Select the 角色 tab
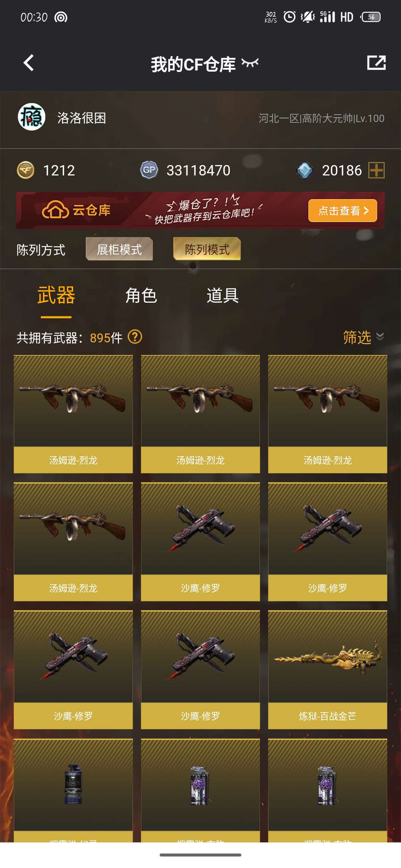The width and height of the screenshot is (401, 868). point(141,296)
